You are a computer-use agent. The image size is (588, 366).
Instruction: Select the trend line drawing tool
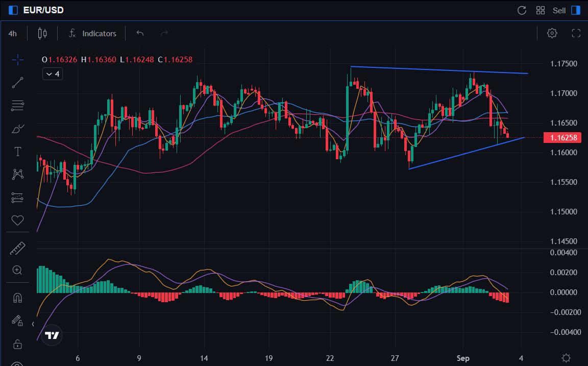pos(18,83)
